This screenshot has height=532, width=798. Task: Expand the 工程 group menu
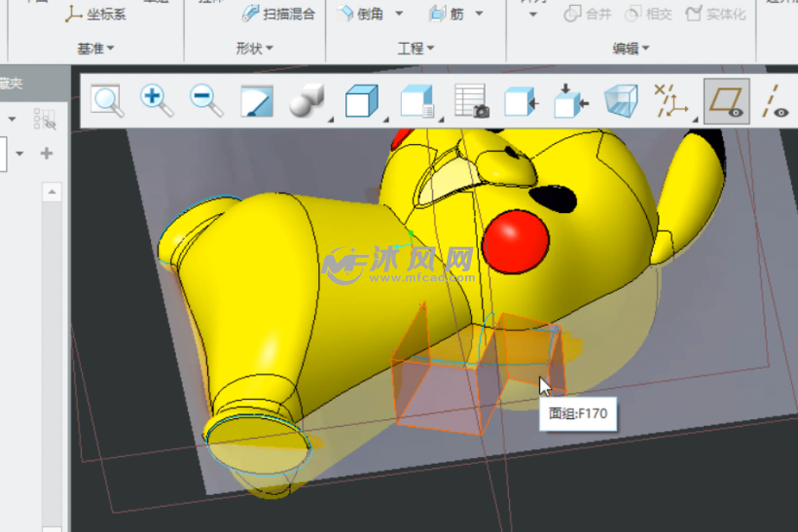coord(416,49)
